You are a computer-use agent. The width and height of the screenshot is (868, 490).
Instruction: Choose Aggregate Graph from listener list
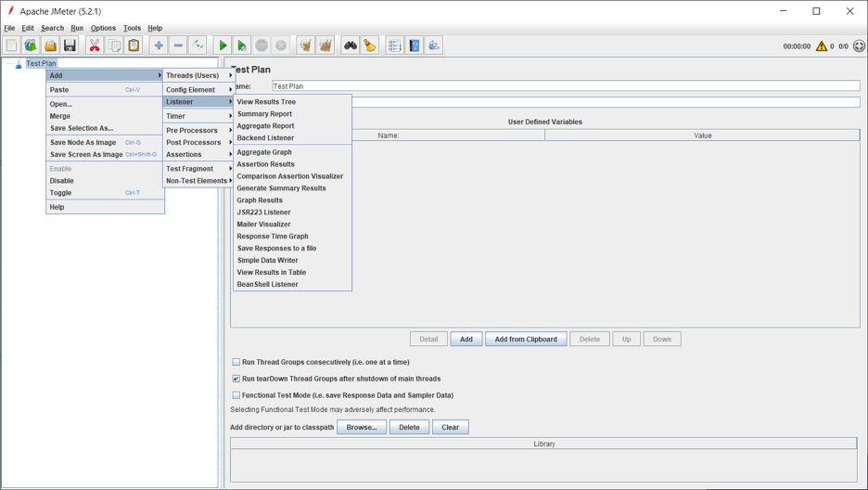pyautogui.click(x=292, y=152)
